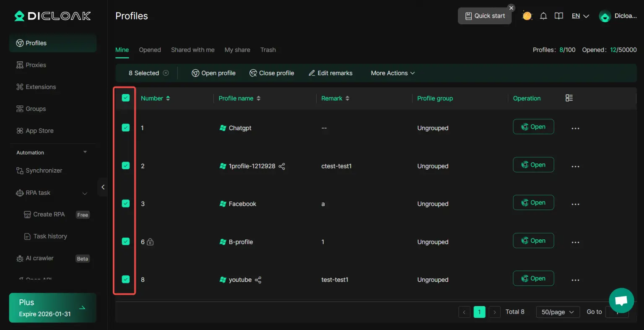Uncheck the select-all checkbox in header

[126, 98]
